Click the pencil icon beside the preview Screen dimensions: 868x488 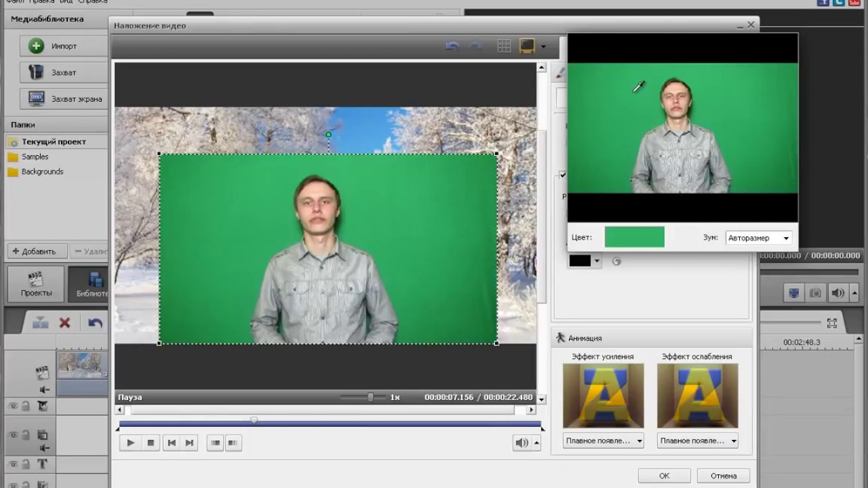[560, 71]
